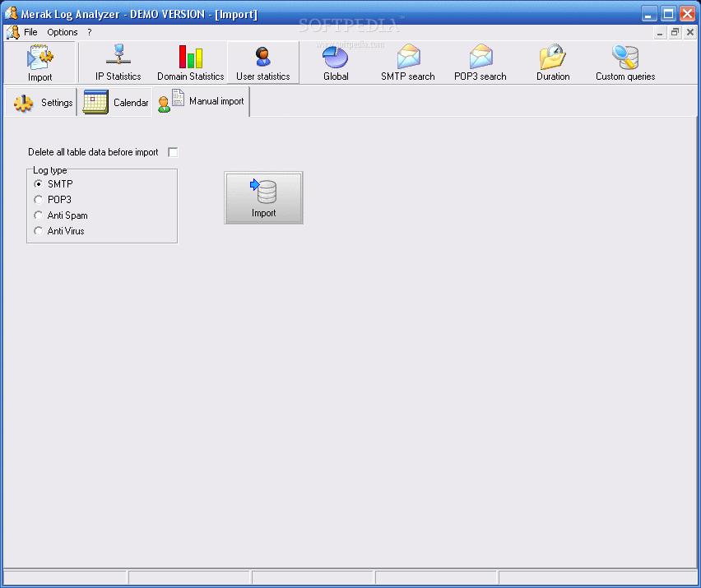Image resolution: width=701 pixels, height=588 pixels.
Task: Close the Merak Log Analyzer window
Action: pyautogui.click(x=687, y=14)
